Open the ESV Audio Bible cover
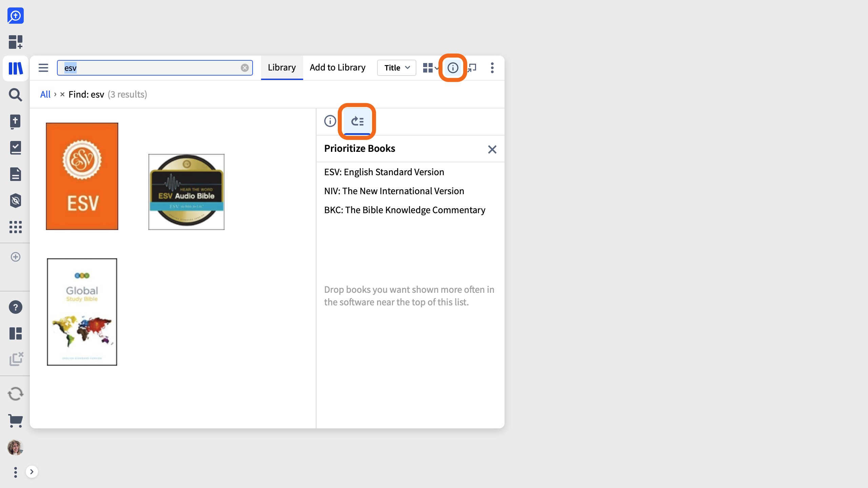The image size is (868, 488). coord(186,192)
